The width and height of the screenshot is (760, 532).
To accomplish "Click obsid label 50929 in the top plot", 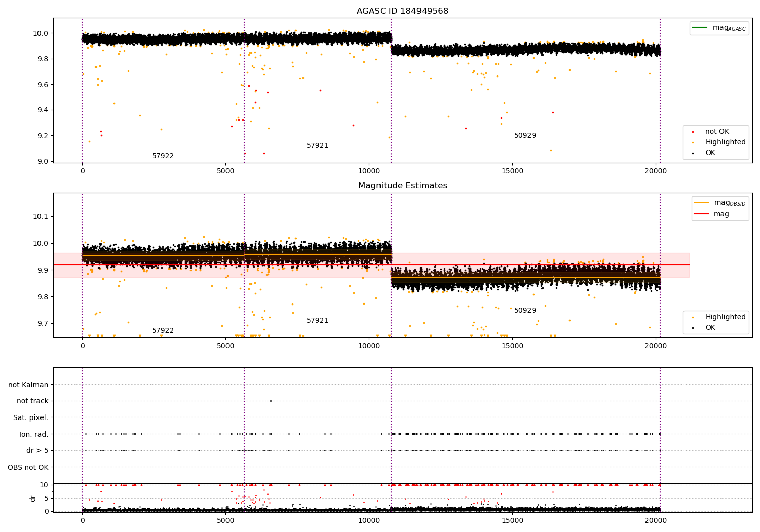I will pyautogui.click(x=525, y=136).
